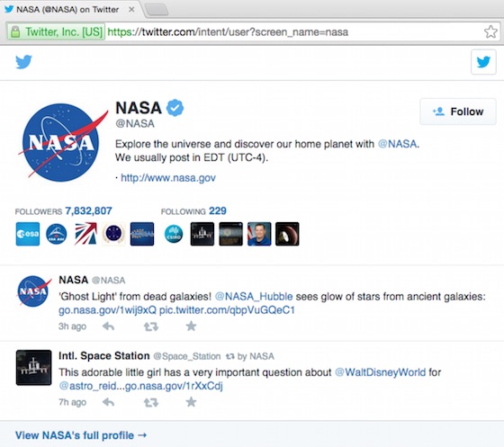Open the go.nasa.gov/1wij9xQ link
This screenshot has width=504, height=447.
click(x=107, y=310)
